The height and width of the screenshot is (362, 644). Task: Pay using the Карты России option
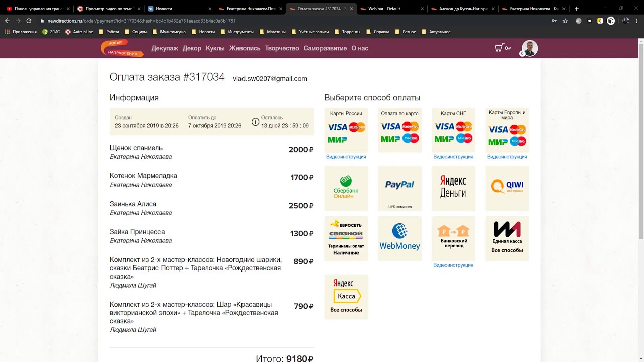coord(346,130)
